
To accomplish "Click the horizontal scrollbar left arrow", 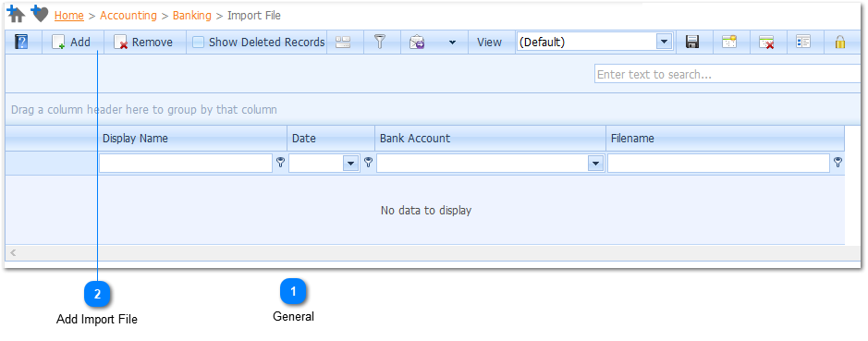I will (13, 253).
